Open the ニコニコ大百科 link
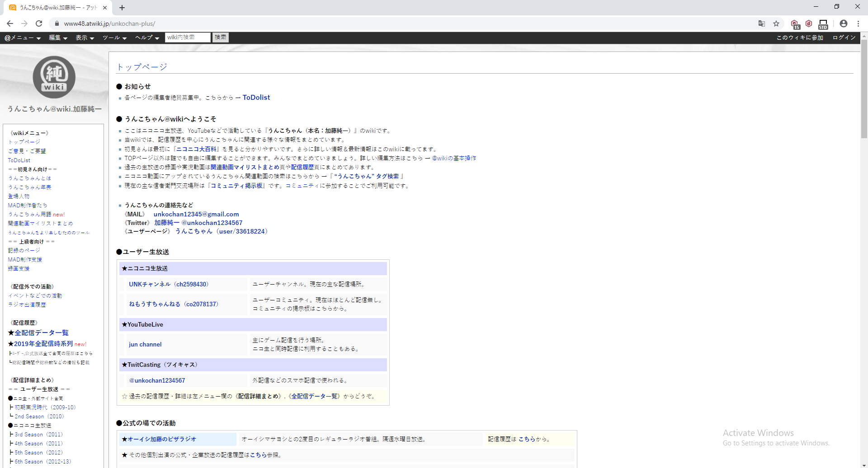Image resolution: width=868 pixels, height=468 pixels. coord(196,149)
